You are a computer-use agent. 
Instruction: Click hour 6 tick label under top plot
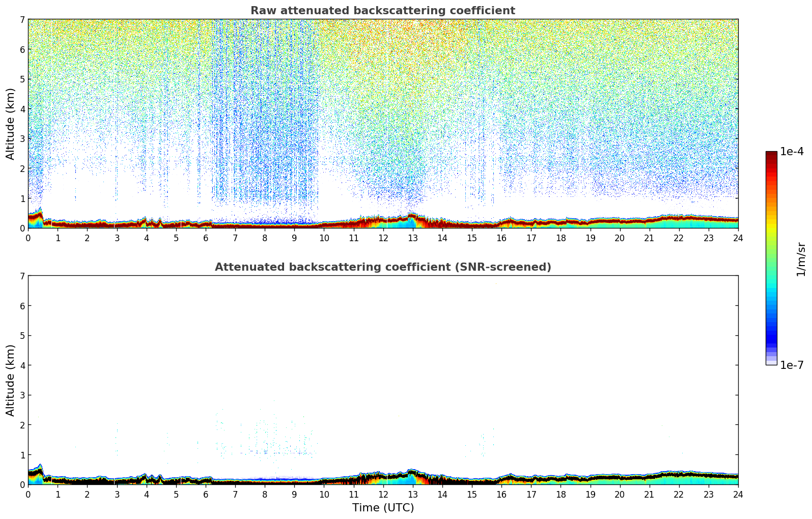tap(206, 238)
